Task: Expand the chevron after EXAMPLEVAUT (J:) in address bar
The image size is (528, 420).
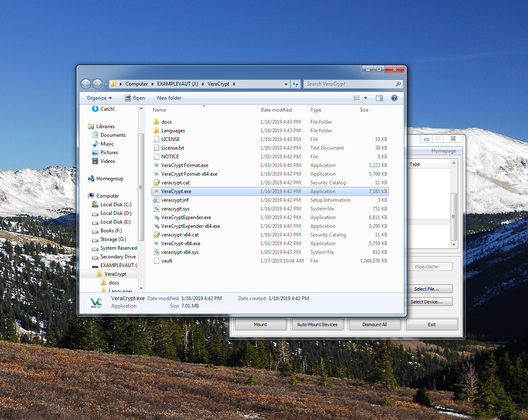Action: [203, 84]
